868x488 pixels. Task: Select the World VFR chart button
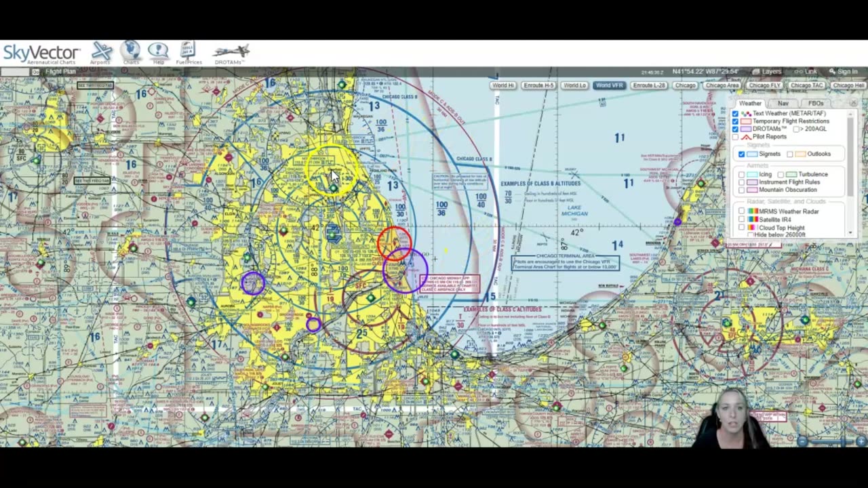[x=609, y=85]
